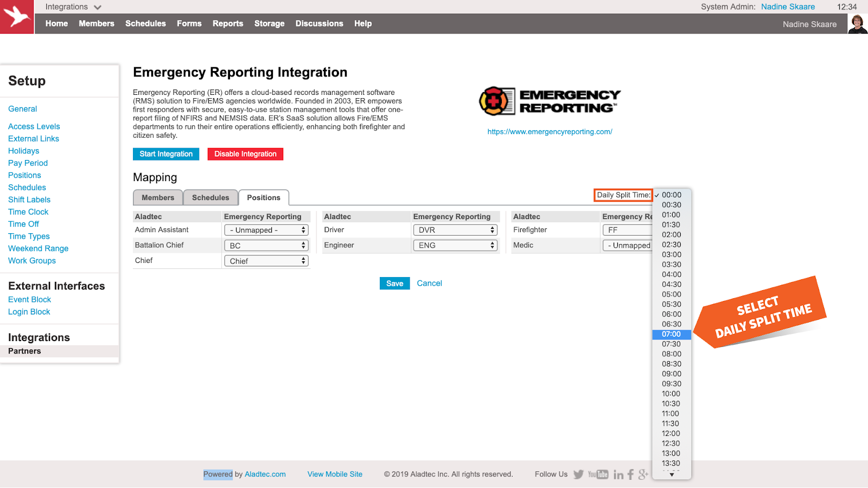Open the YouTube follow icon
This screenshot has width=868, height=488.
click(x=598, y=474)
